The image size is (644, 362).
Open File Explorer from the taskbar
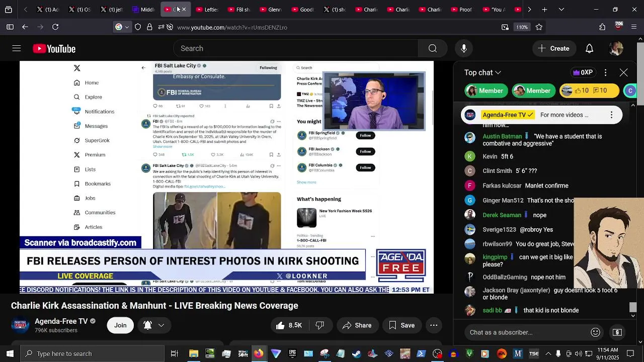click(194, 354)
